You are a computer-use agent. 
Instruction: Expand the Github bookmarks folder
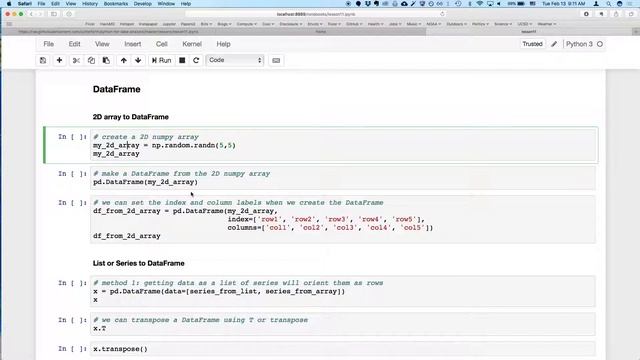coord(353,24)
